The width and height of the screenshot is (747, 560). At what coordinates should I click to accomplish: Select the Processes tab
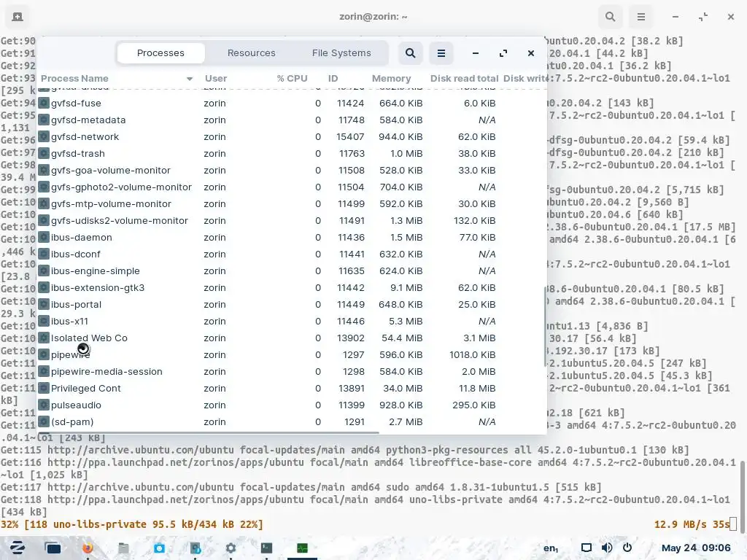click(160, 52)
